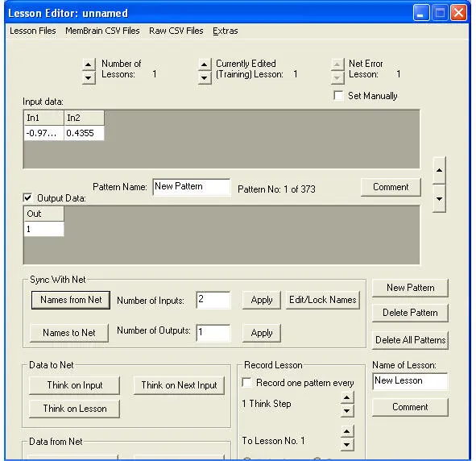Decrease To Lesson No. value arrow
This screenshot has width=476, height=461.
point(347,445)
